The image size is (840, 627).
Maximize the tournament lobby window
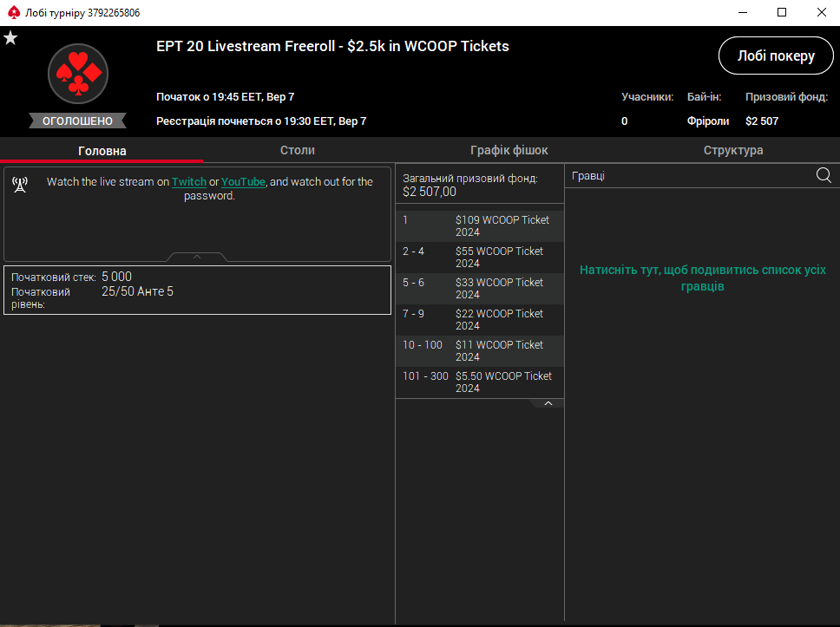point(782,12)
